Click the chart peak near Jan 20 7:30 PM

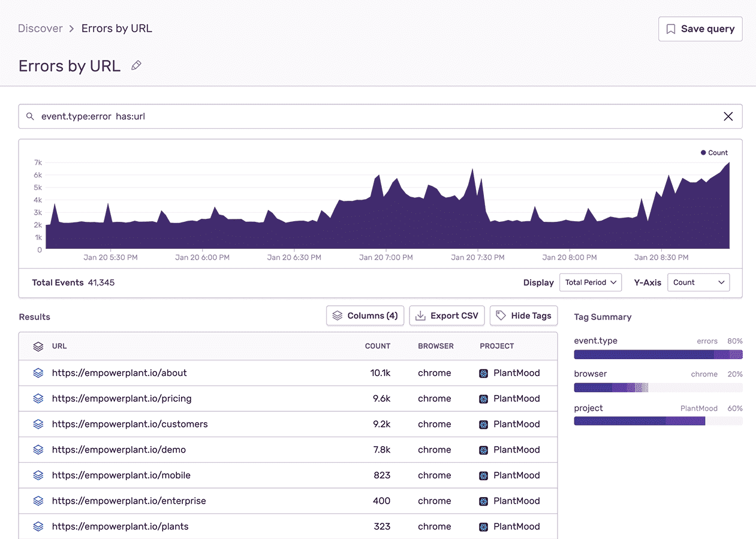[x=472, y=170]
